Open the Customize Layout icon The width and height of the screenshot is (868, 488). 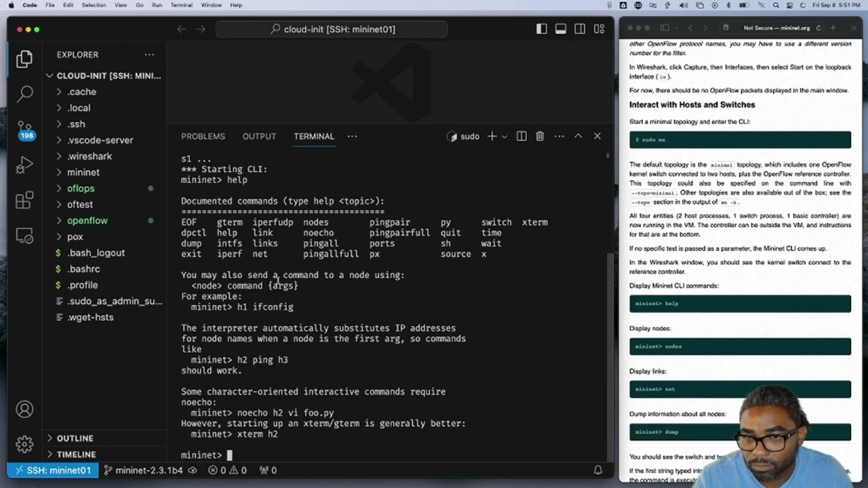coord(599,29)
